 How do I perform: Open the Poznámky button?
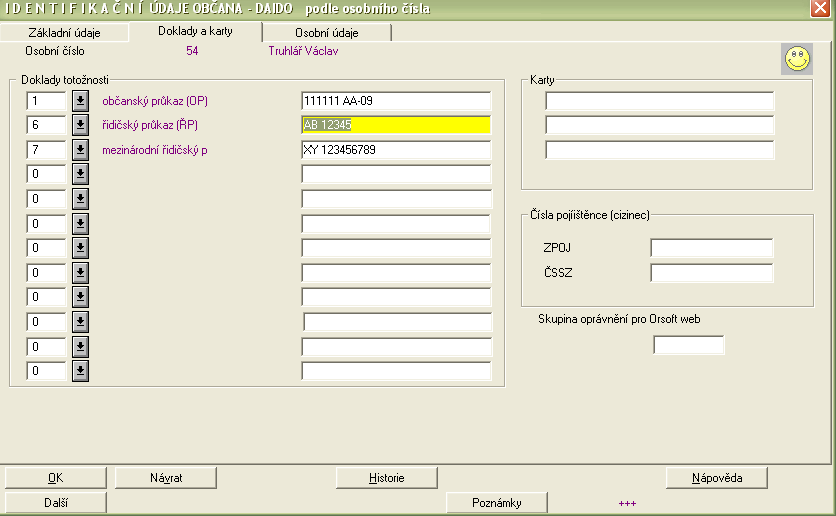click(496, 503)
